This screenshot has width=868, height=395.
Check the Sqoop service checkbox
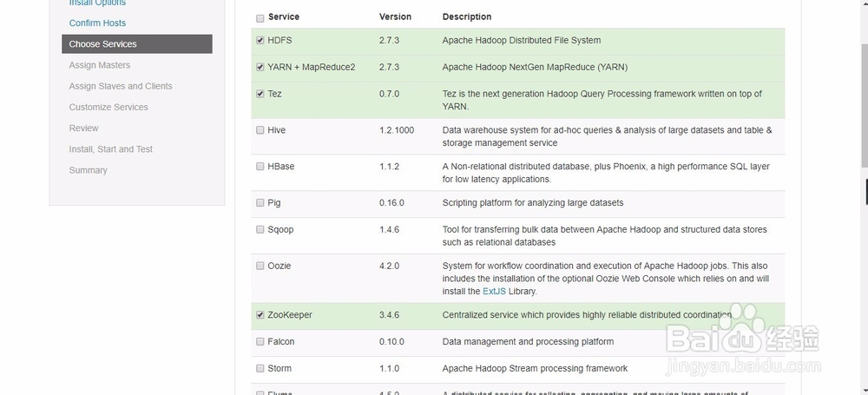click(x=260, y=230)
